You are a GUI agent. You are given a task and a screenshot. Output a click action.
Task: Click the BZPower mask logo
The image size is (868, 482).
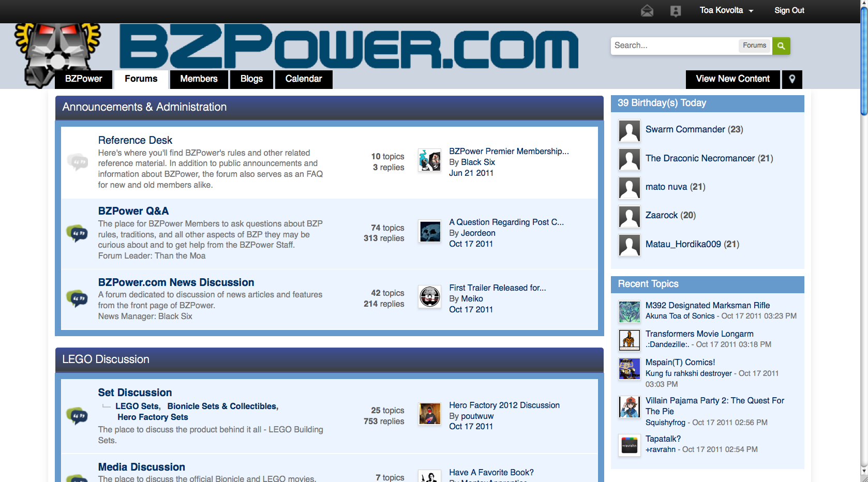[57, 54]
